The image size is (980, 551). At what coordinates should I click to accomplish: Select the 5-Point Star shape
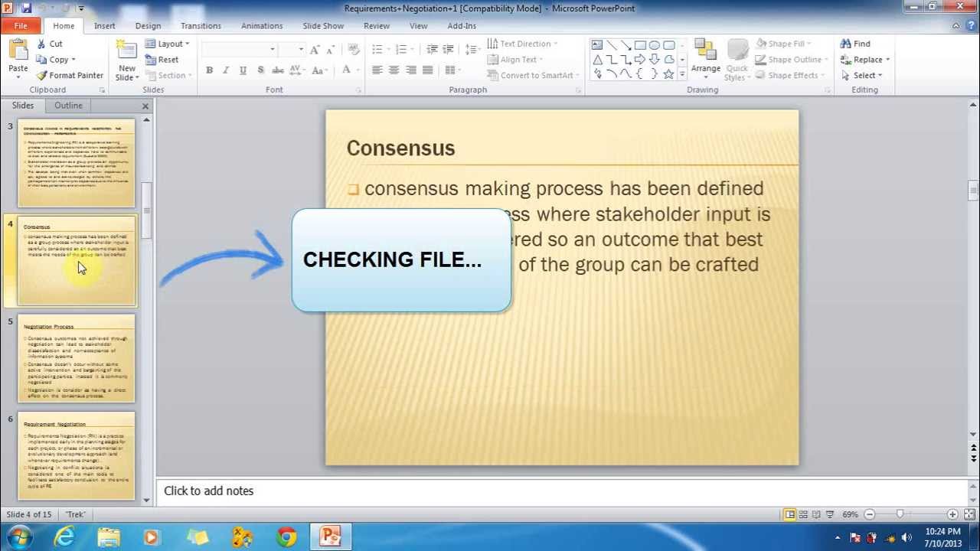[x=668, y=74]
